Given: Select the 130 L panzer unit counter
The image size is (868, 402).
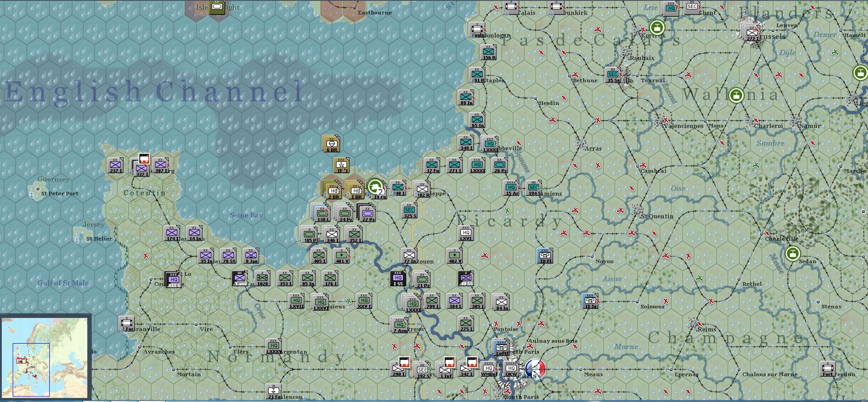Looking at the screenshot, I should 322,213.
